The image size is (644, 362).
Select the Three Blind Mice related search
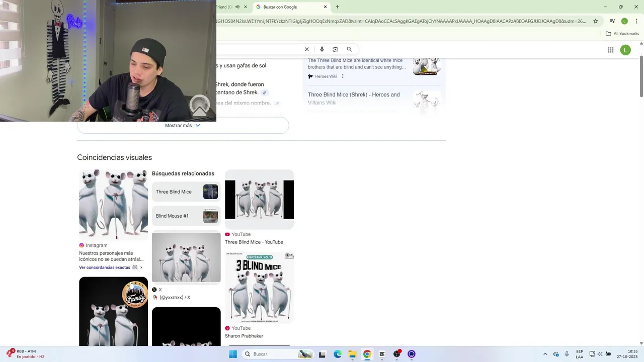pos(186,192)
